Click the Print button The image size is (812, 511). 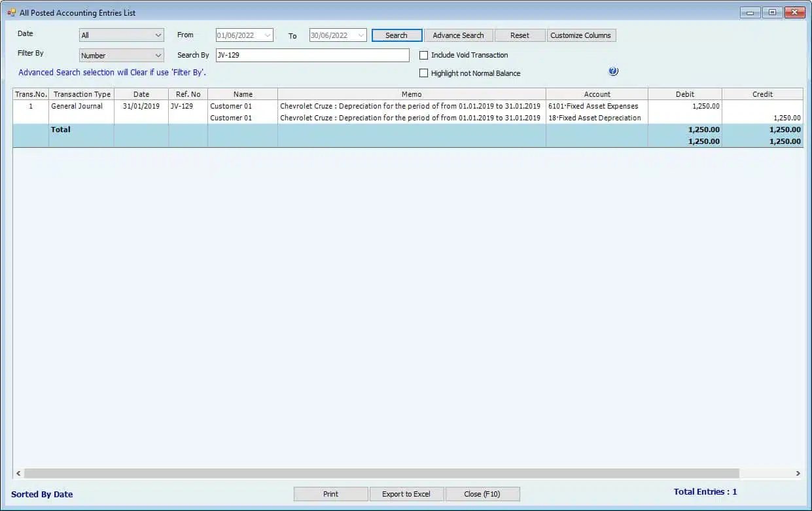pyautogui.click(x=331, y=494)
